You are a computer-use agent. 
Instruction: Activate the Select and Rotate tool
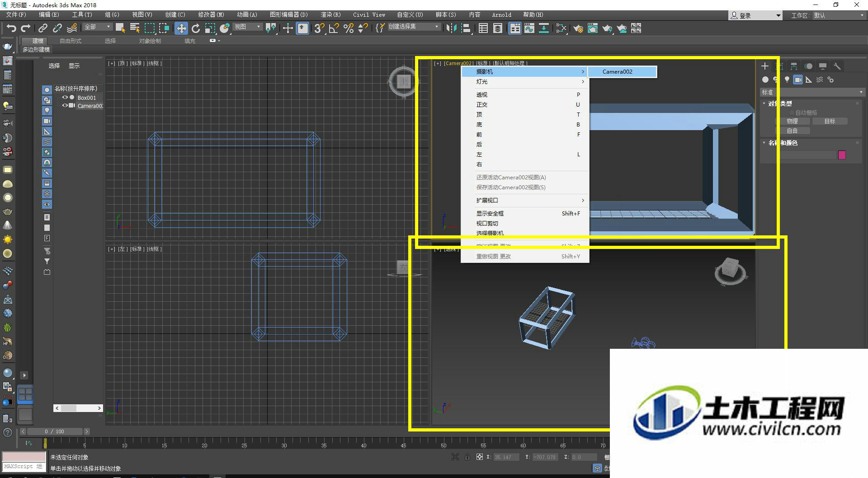click(196, 28)
